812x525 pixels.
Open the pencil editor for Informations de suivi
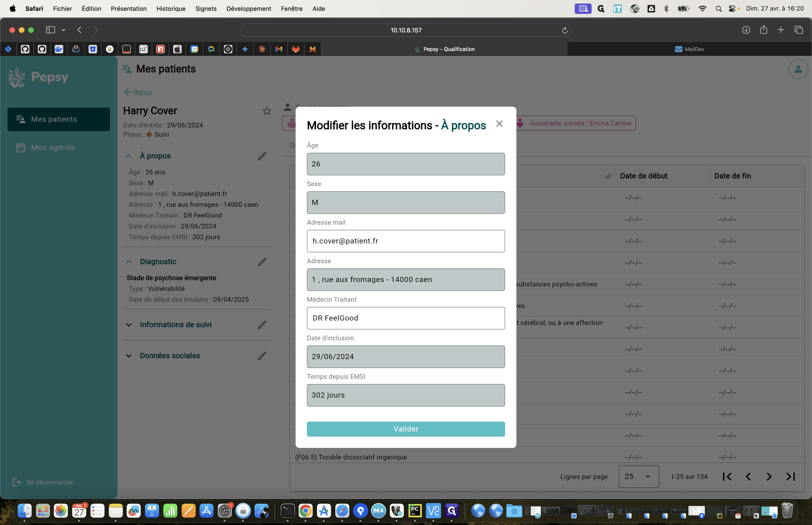262,325
